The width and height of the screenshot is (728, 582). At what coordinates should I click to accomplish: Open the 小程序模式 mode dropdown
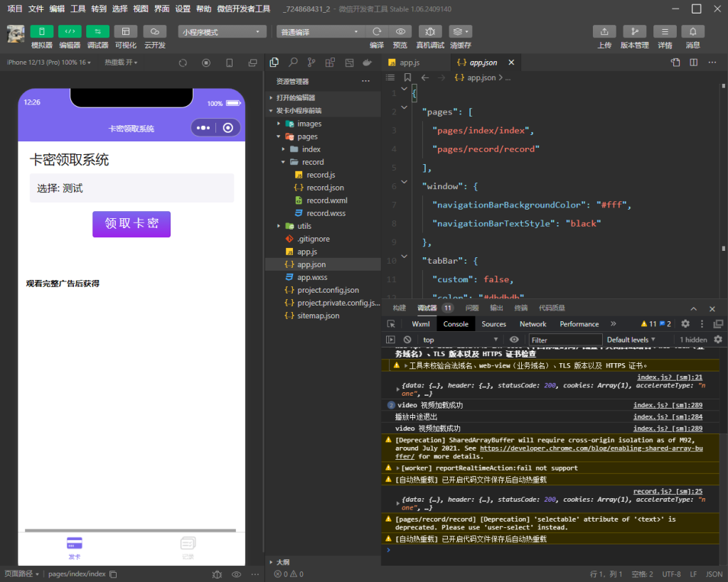tap(222, 31)
